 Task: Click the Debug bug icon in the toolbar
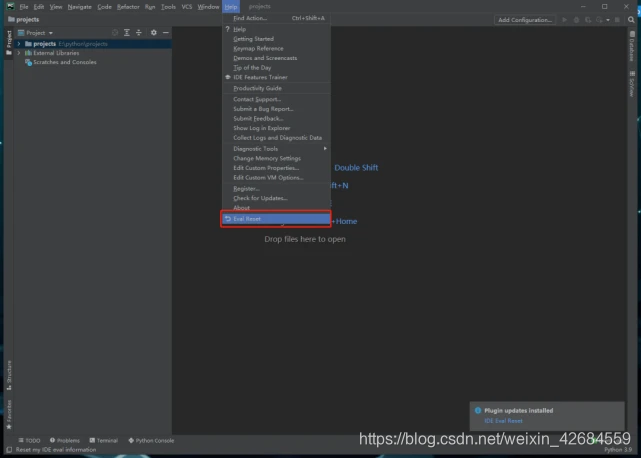pyautogui.click(x=576, y=20)
